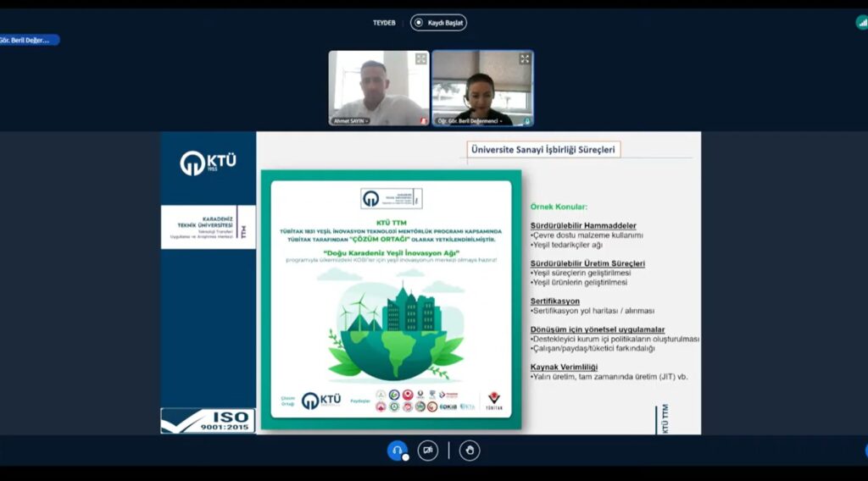Click Sertifikasyon yol haritası / alınması bullet
The height and width of the screenshot is (481, 868).
point(593,311)
